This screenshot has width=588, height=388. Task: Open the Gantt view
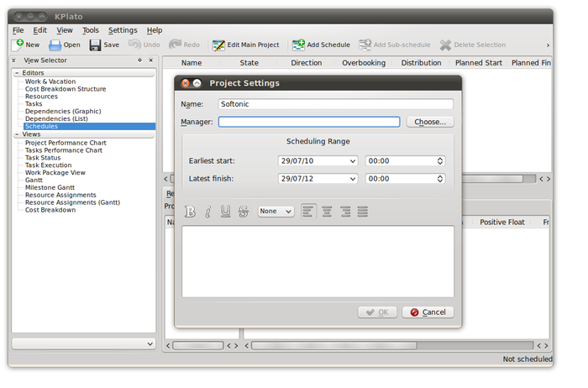click(x=34, y=181)
